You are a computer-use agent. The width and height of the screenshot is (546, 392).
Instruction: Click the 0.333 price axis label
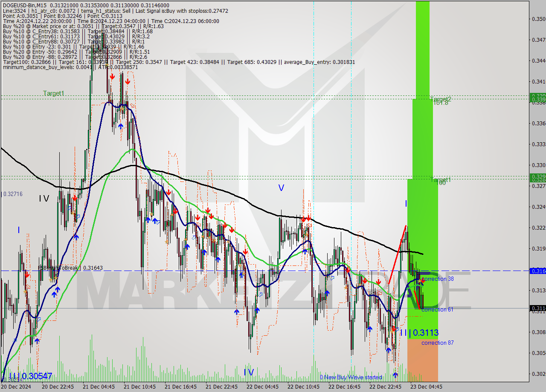tap(538, 144)
